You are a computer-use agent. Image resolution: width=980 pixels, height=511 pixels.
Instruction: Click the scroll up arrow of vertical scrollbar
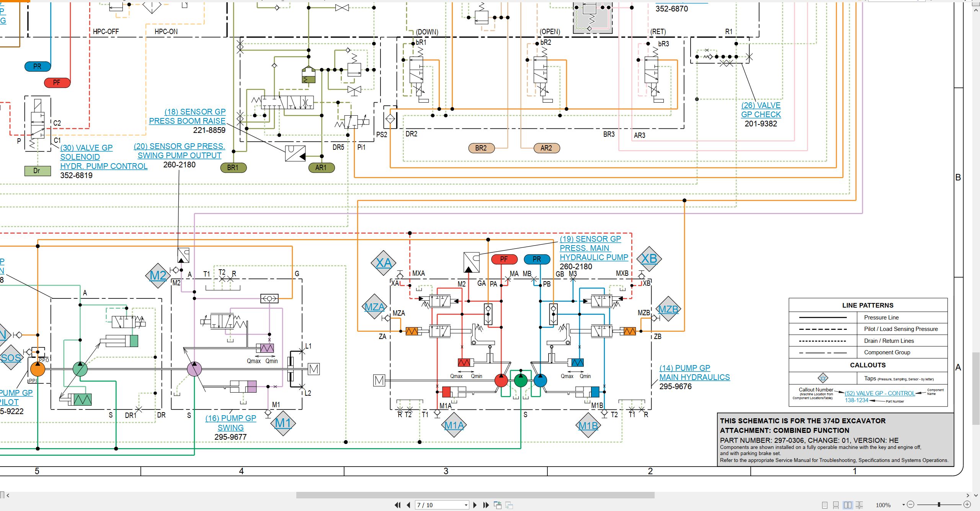point(976,10)
